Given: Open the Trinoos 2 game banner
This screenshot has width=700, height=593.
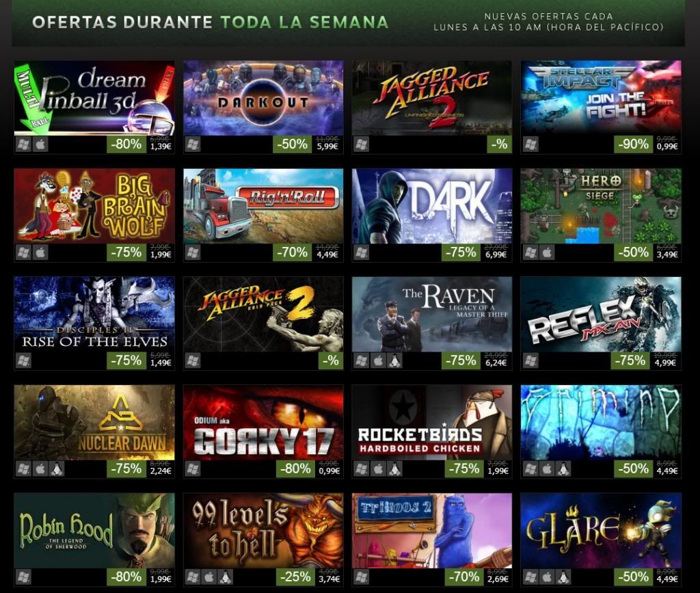Looking at the screenshot, I should point(432,531).
